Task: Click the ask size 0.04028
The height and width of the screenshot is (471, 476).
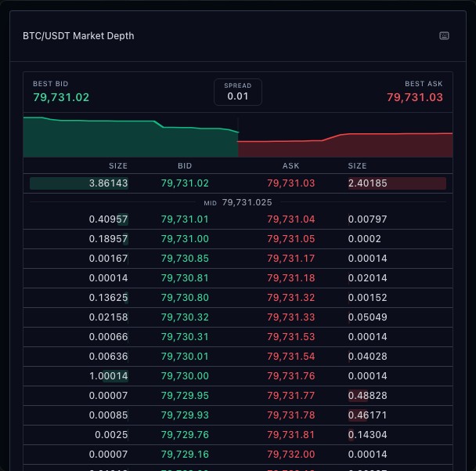Action: 368,357
